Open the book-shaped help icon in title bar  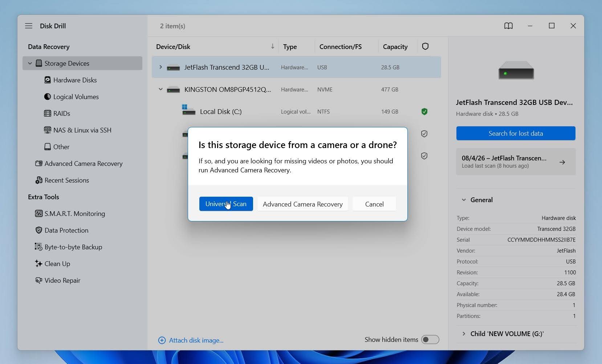[x=508, y=26]
